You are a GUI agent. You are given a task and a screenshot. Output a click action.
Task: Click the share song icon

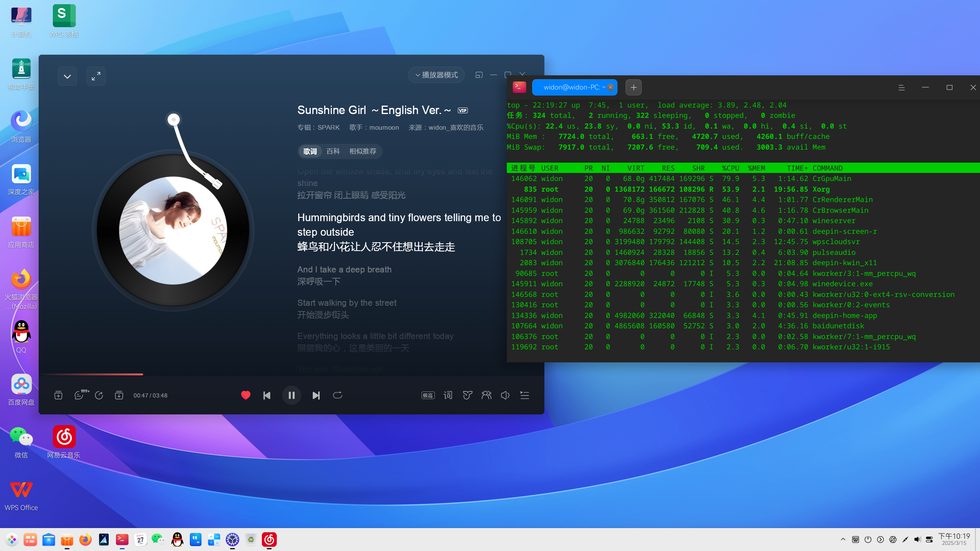coord(99,395)
